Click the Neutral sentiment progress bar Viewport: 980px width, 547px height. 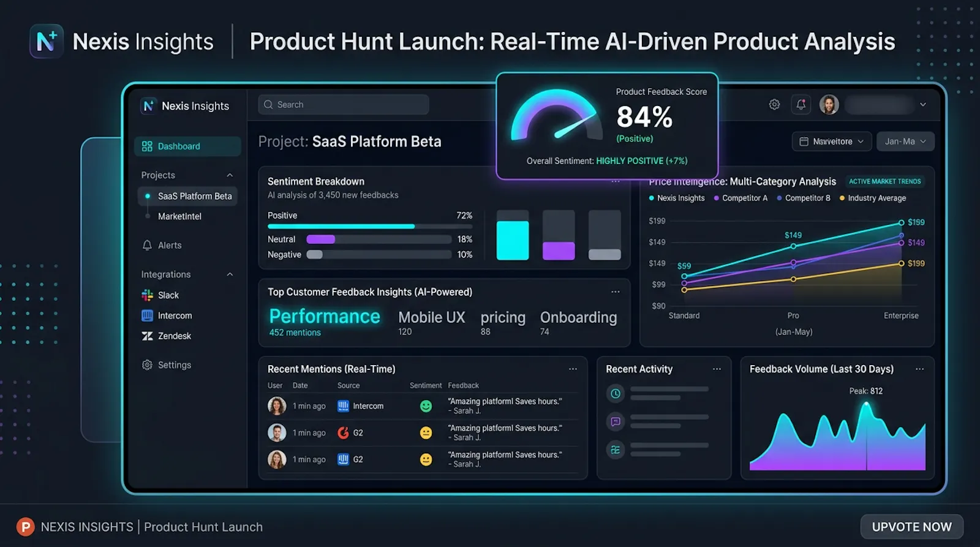pos(379,240)
